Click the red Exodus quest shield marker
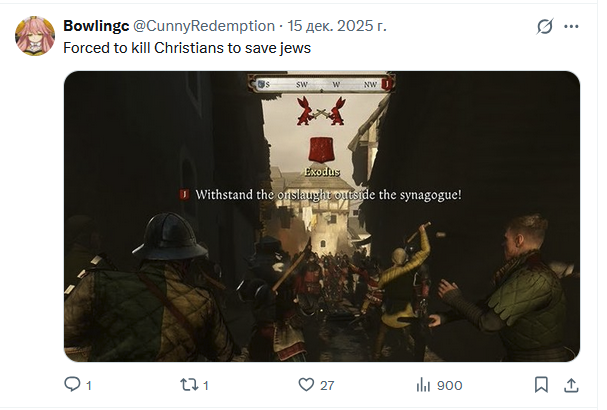 pyautogui.click(x=321, y=149)
